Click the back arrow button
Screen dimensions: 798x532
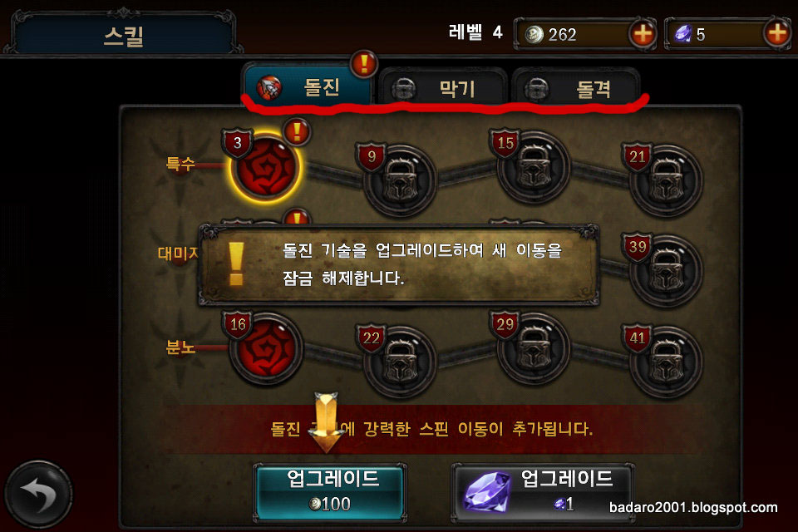(x=39, y=494)
